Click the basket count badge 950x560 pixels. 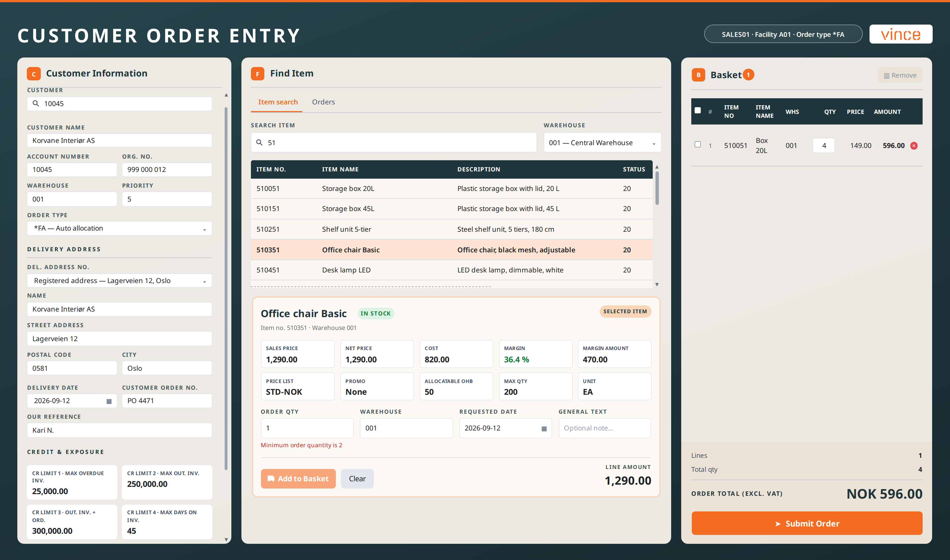click(748, 75)
